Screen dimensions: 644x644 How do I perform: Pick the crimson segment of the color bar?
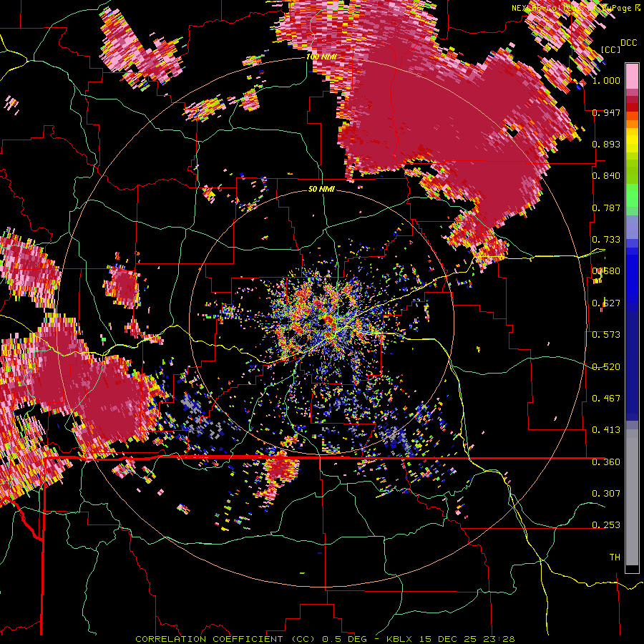click(x=632, y=99)
